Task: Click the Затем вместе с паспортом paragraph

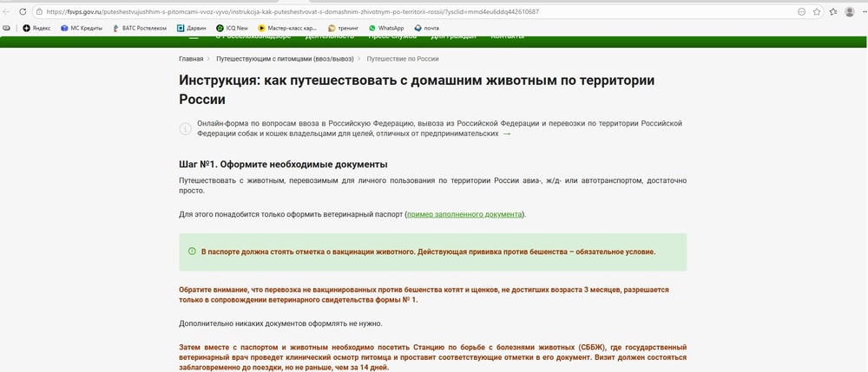Action: tap(433, 357)
